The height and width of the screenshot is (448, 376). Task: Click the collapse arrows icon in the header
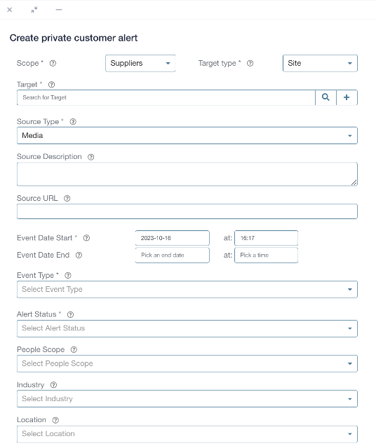pos(34,10)
